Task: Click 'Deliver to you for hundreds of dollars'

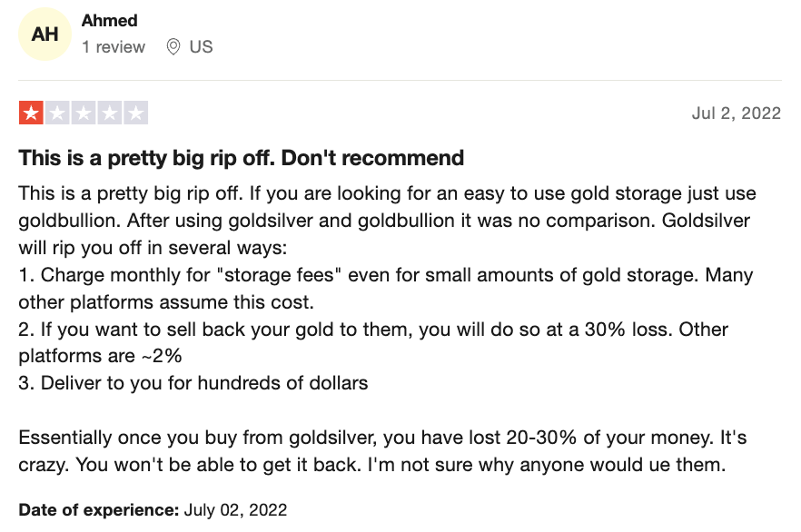Action: click(193, 382)
